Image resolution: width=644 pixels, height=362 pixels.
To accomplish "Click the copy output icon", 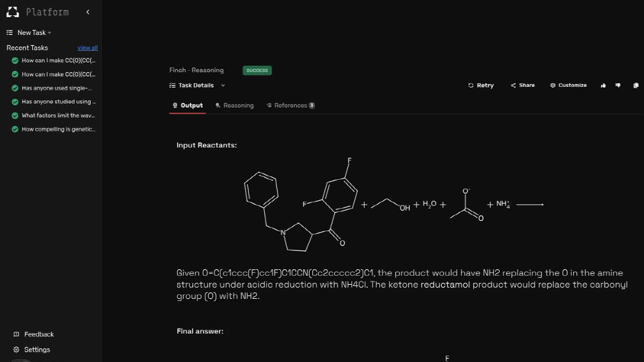I will [x=636, y=85].
